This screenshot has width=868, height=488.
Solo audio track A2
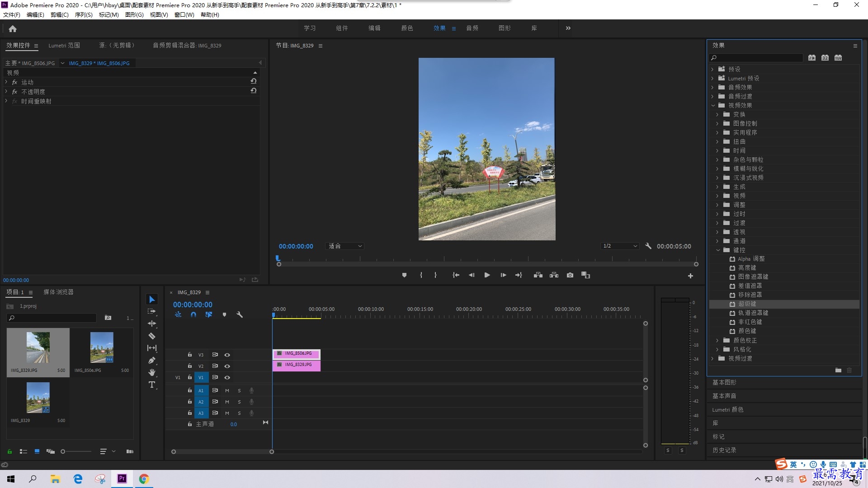point(239,402)
